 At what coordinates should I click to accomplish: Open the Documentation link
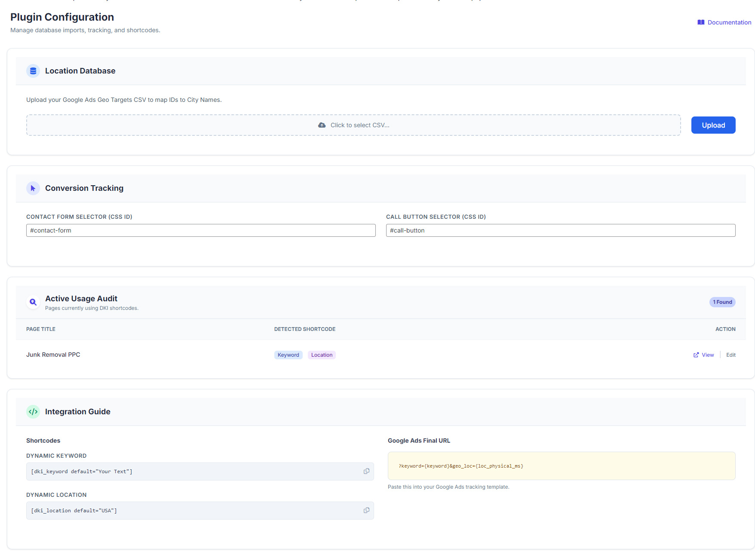(729, 22)
